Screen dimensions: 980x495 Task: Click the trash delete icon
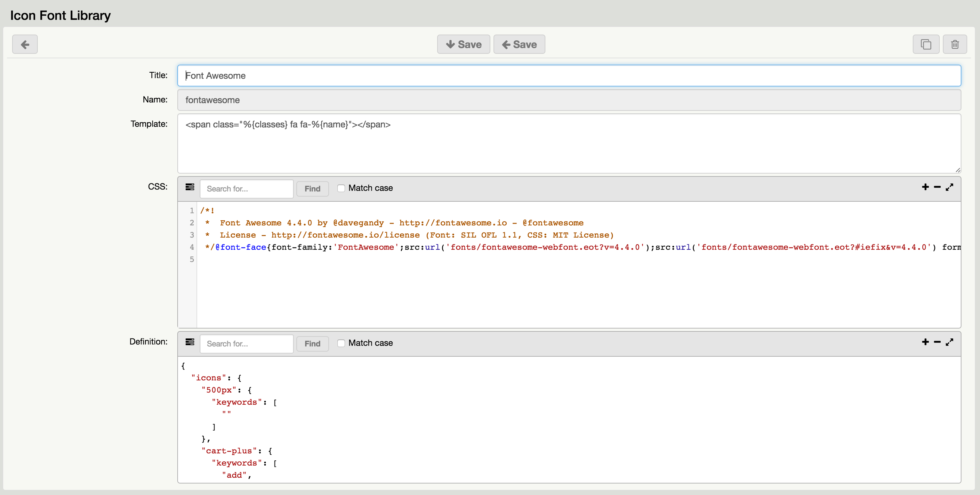pyautogui.click(x=954, y=45)
